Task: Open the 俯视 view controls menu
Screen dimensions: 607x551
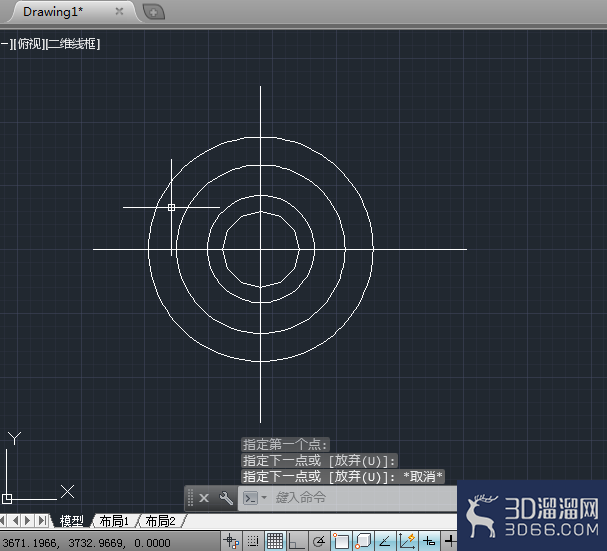Action: tap(30, 44)
